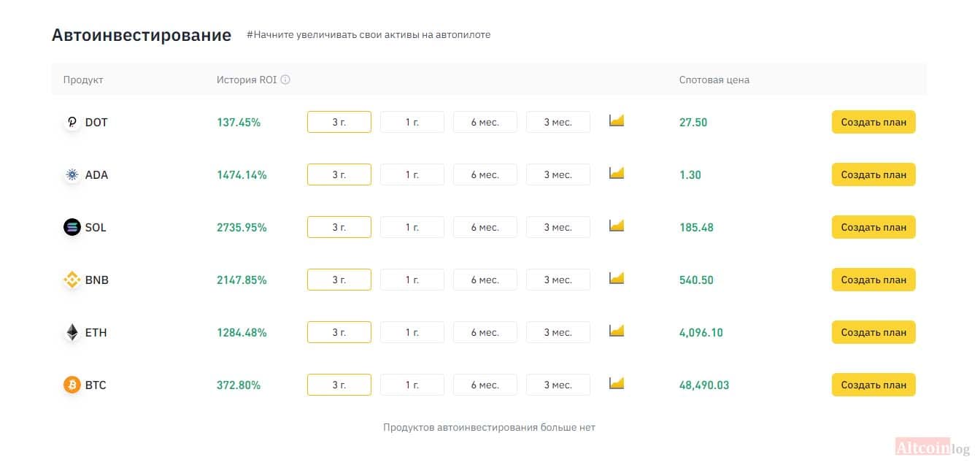Open the chart icon for BTC
This screenshot has width=980, height=465.
[617, 383]
